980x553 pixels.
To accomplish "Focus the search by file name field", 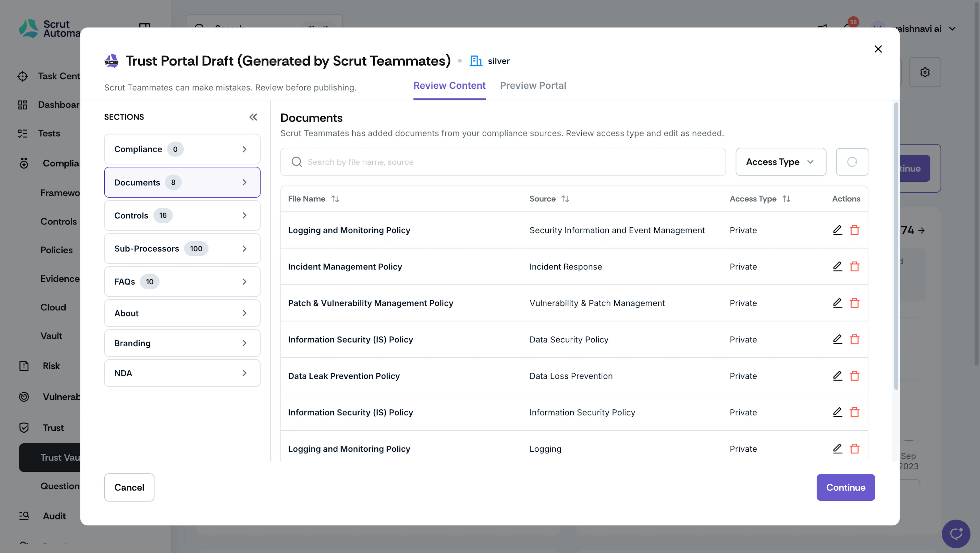I will point(503,162).
